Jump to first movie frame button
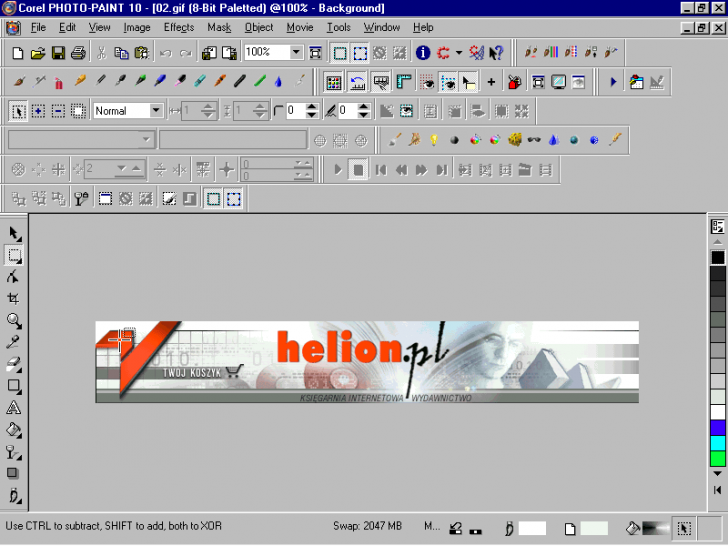This screenshot has height=546, width=728. point(381,170)
